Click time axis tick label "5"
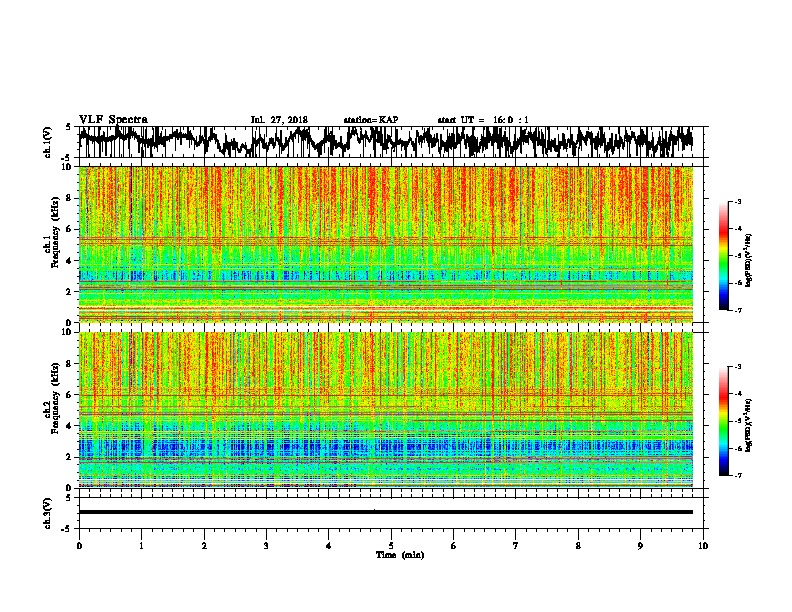The width and height of the screenshot is (792, 612). click(x=391, y=546)
